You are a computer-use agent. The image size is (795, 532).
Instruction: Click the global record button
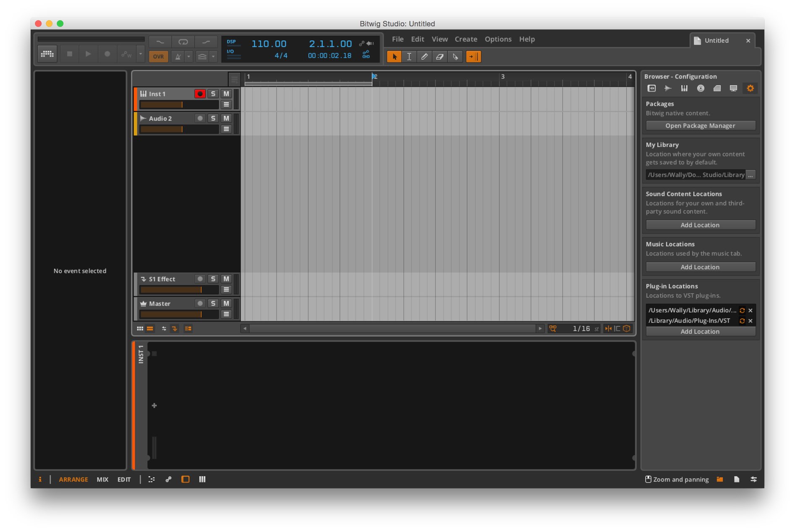point(107,54)
